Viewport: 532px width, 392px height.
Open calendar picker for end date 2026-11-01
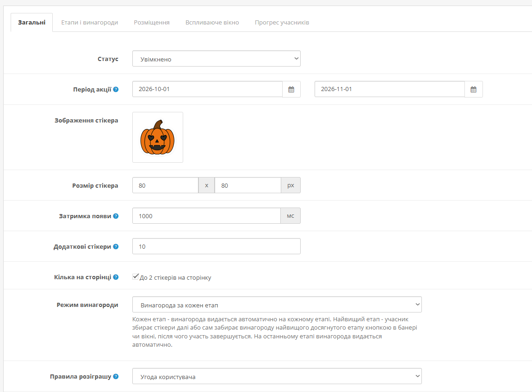pyautogui.click(x=473, y=89)
